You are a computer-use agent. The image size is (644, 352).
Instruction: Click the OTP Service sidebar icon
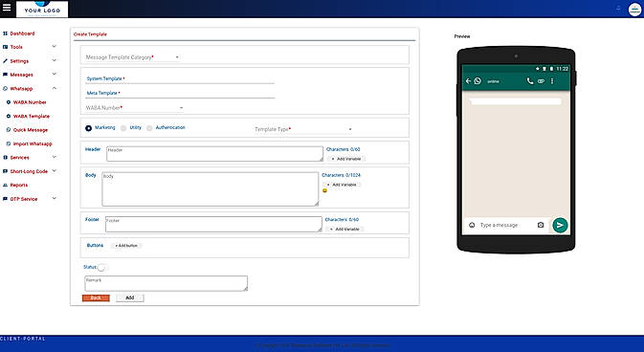point(6,199)
